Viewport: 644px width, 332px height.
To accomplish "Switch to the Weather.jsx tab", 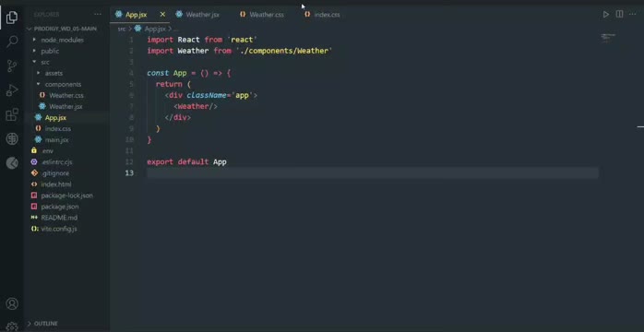I will tap(198, 15).
